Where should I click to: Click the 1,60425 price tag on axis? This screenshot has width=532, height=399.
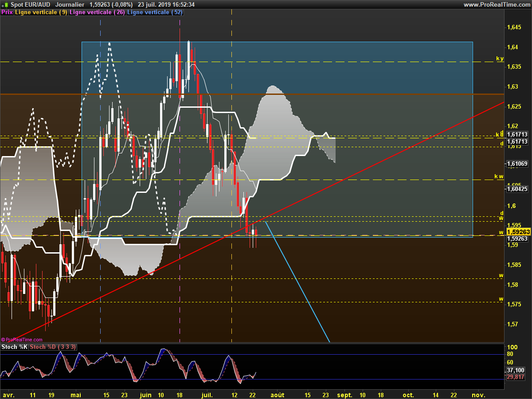(517, 189)
